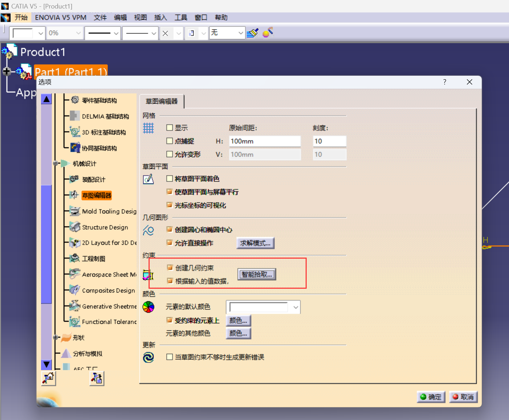Click the Product1 tree icon

(9, 51)
